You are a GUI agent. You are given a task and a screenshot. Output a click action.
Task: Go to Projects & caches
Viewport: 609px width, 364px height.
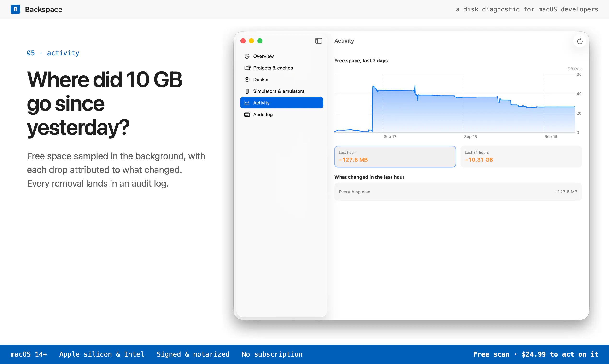pos(282,68)
